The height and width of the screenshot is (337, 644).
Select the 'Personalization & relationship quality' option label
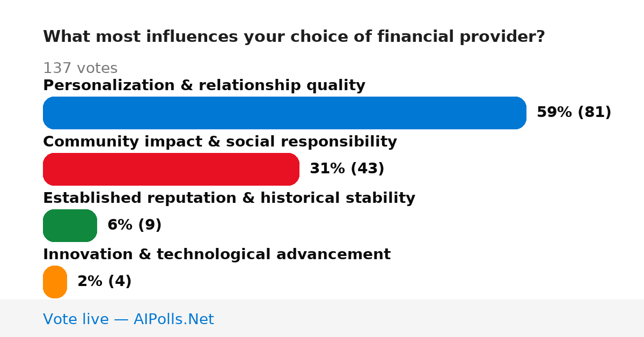coord(204,85)
